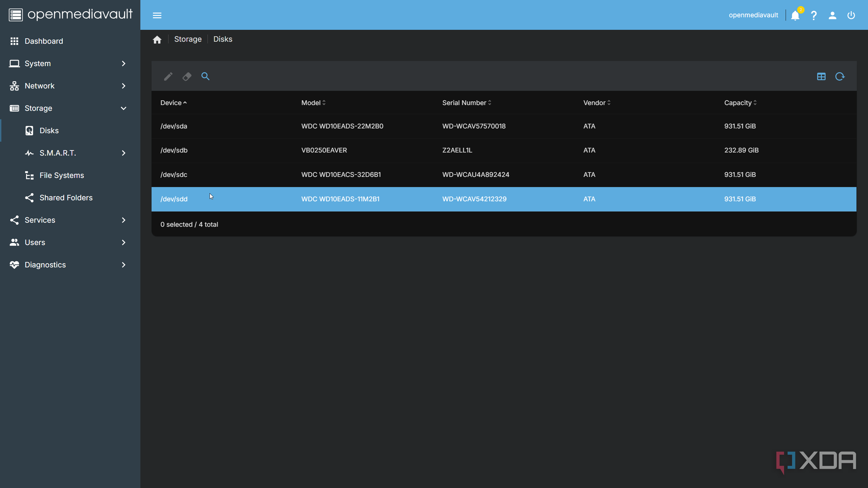Expand the Diagnostics menu chevron
The width and height of the screenshot is (868, 488).
click(123, 265)
